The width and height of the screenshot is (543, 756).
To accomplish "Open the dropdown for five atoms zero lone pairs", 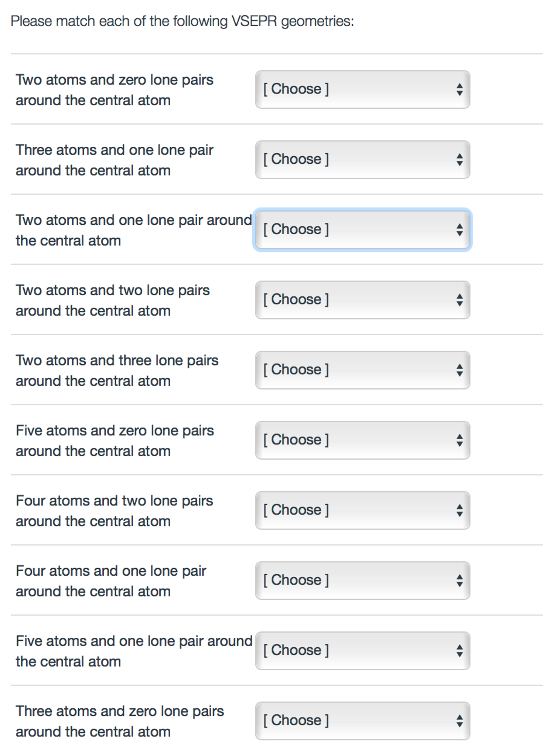I will pos(362,440).
